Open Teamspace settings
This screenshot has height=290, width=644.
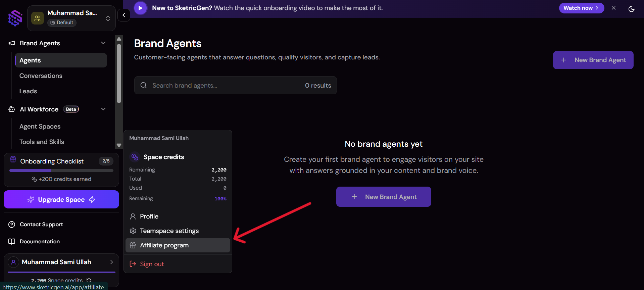178,231
